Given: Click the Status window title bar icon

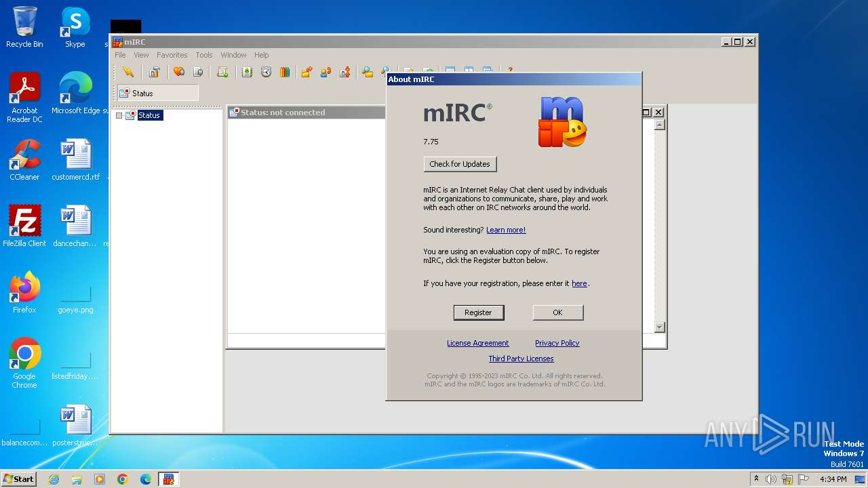Looking at the screenshot, I should (235, 113).
